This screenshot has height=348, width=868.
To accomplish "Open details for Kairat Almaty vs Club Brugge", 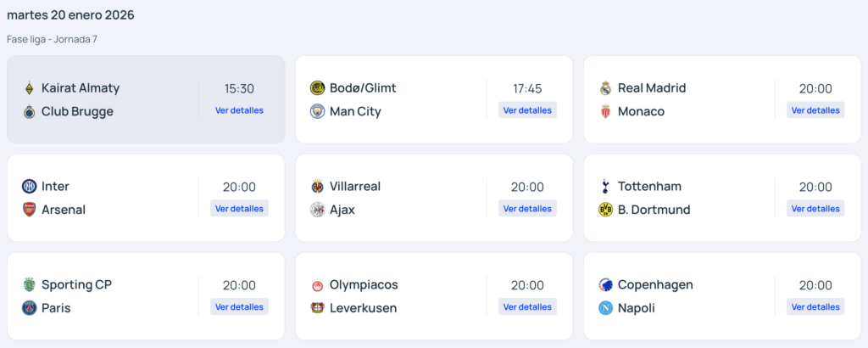I will [239, 110].
